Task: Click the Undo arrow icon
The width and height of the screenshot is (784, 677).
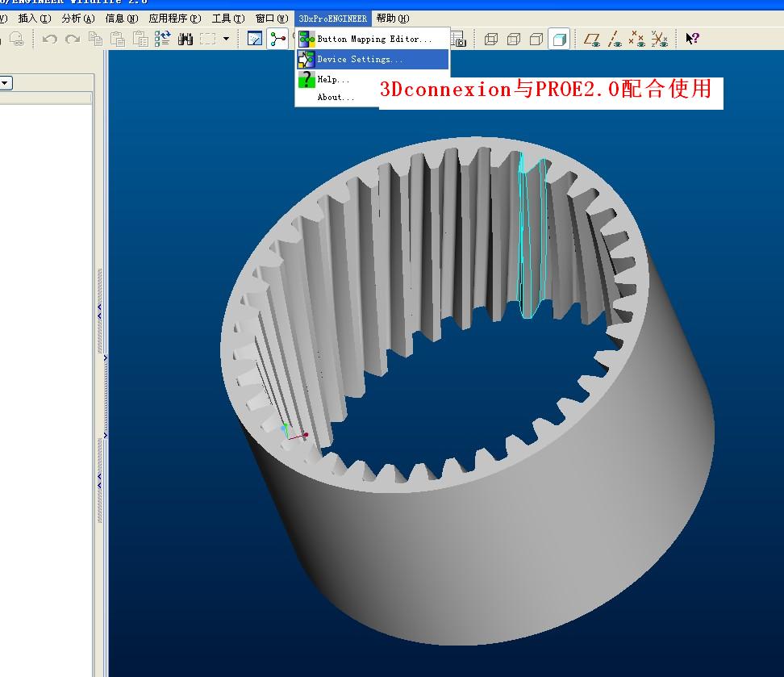Action: (49, 39)
